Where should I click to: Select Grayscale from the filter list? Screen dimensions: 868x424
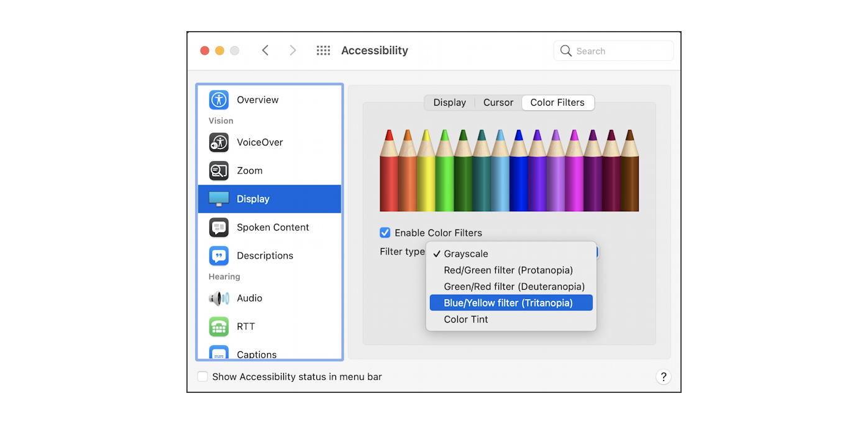(x=466, y=254)
